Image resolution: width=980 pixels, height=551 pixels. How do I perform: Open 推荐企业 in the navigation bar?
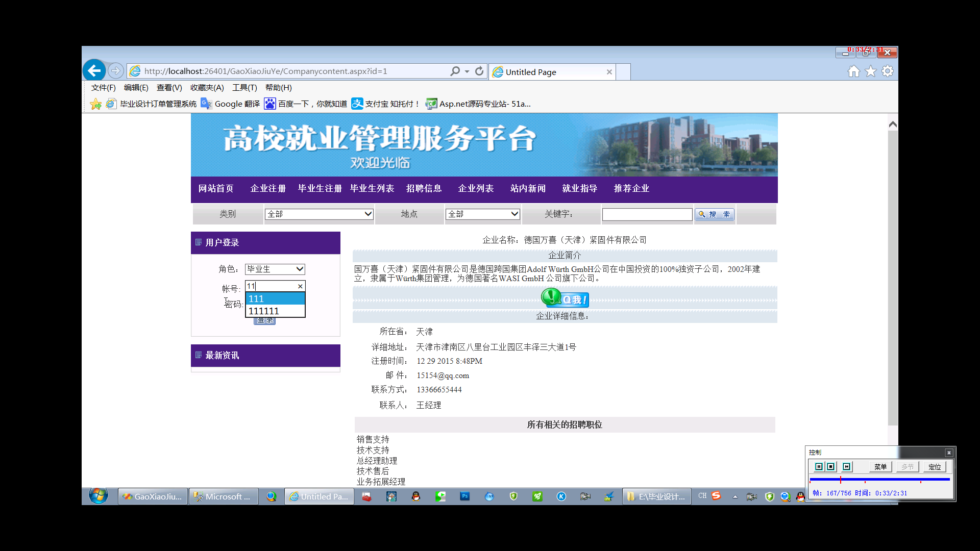coord(631,188)
